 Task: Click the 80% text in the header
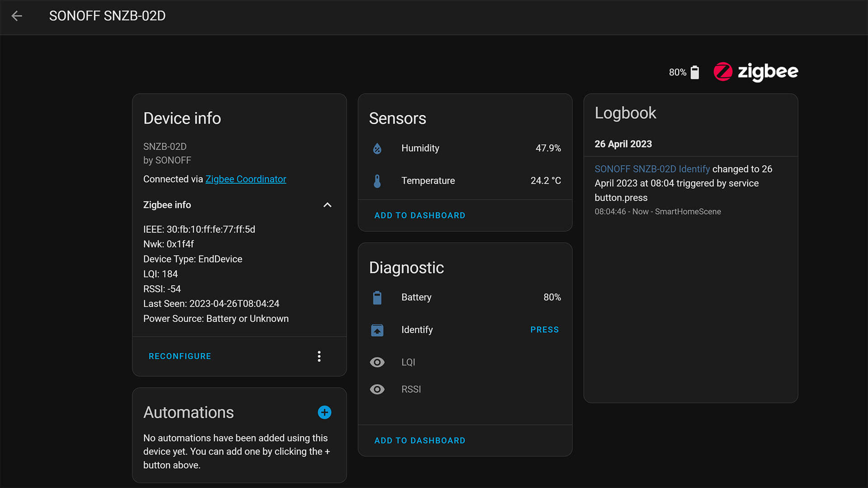[678, 72]
